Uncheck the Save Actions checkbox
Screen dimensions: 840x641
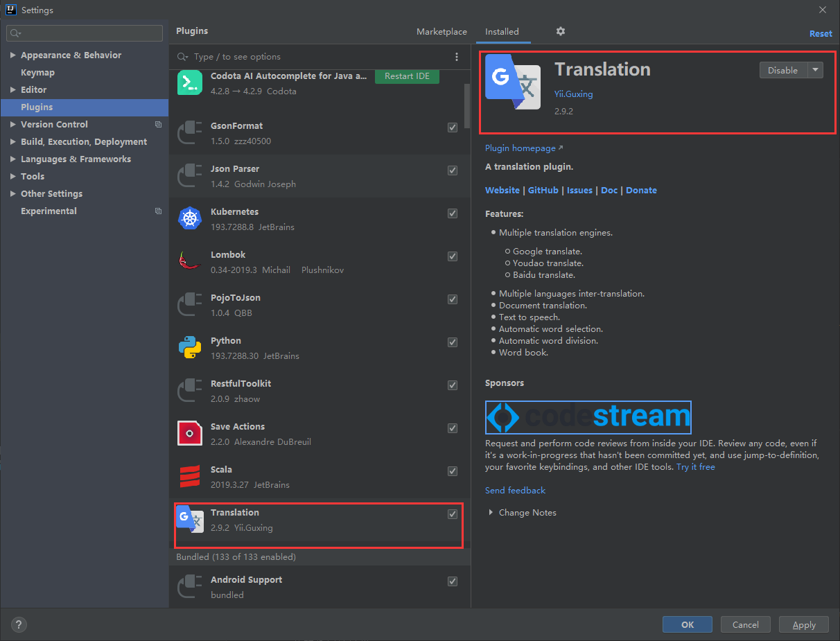coord(453,428)
